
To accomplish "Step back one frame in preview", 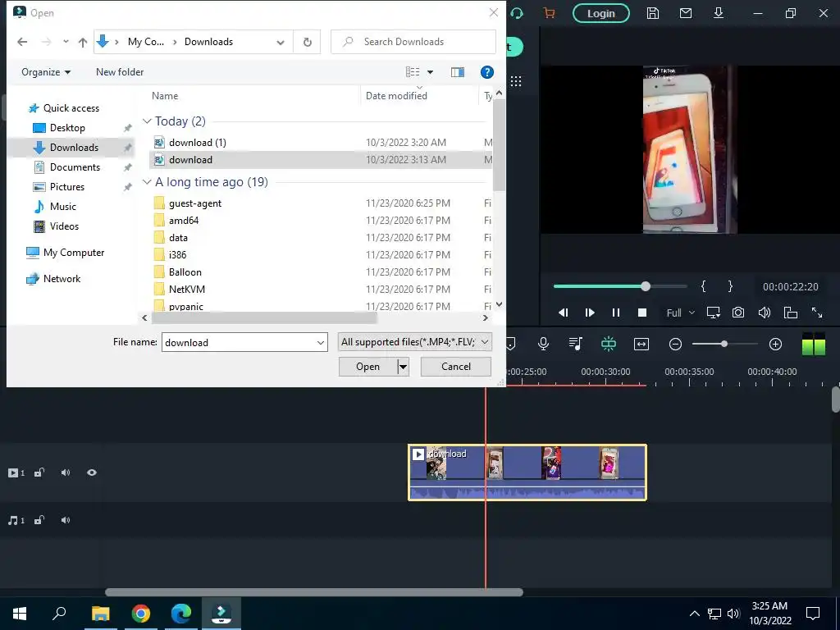I will (563, 313).
